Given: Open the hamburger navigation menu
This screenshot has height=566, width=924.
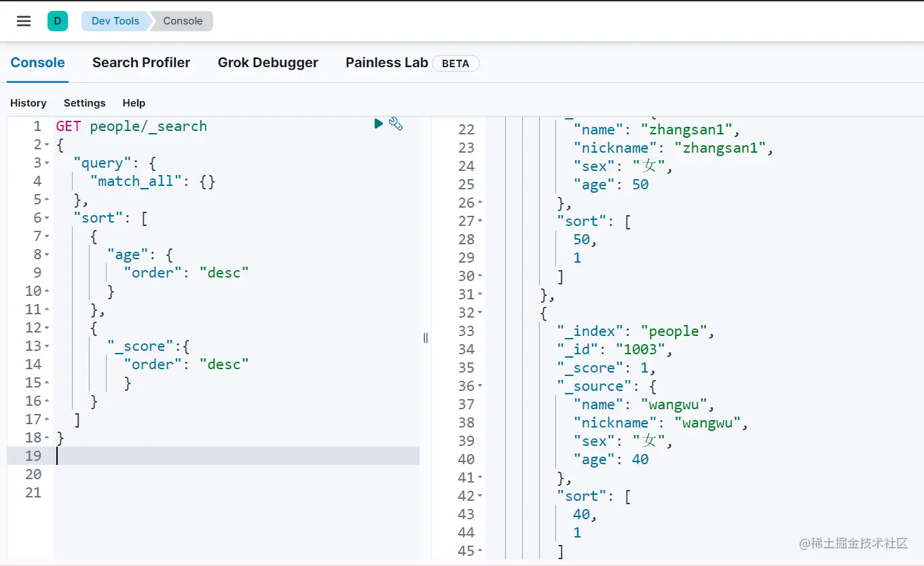Looking at the screenshot, I should pyautogui.click(x=24, y=21).
